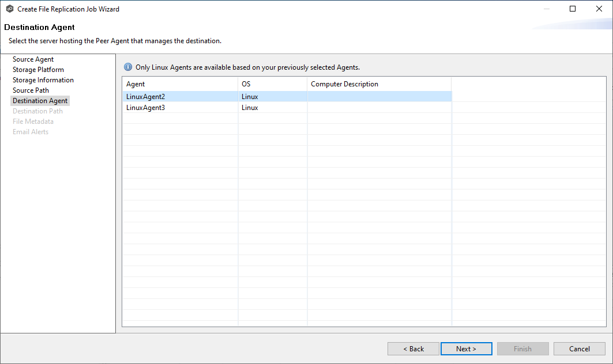Minimize the wizard window

(546, 9)
